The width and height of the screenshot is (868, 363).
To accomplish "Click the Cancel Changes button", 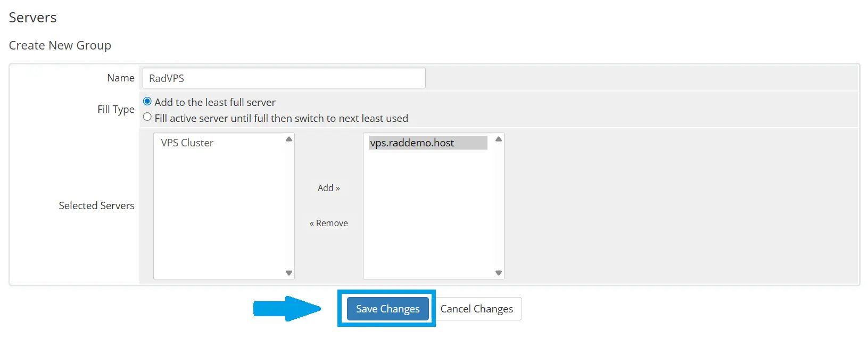I will pos(477,309).
